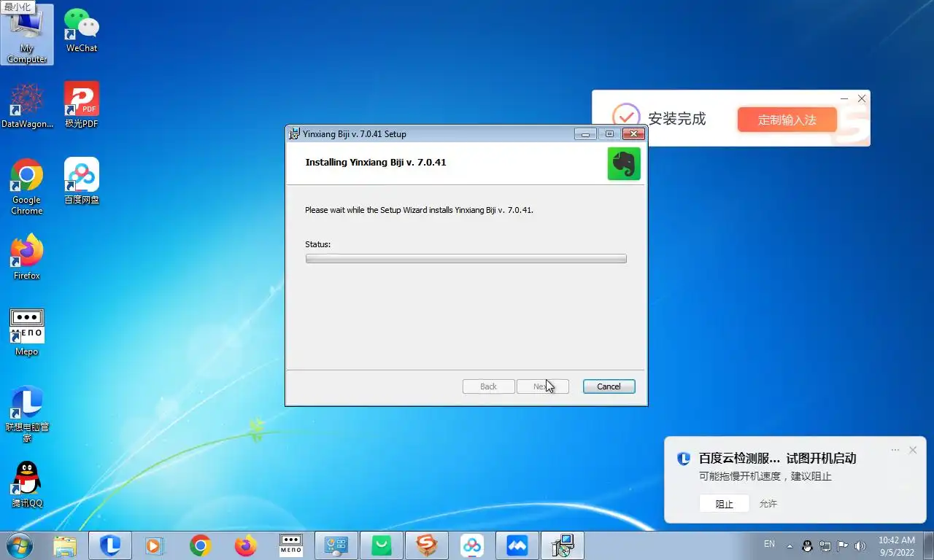
Task: Switch to the setup installer taskbar icon
Action: tap(563, 545)
